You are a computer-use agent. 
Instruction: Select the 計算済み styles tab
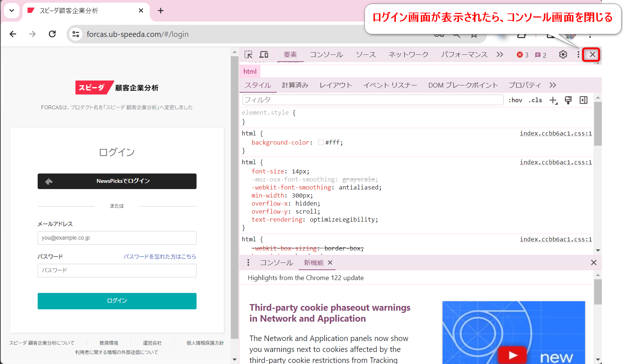(x=295, y=85)
